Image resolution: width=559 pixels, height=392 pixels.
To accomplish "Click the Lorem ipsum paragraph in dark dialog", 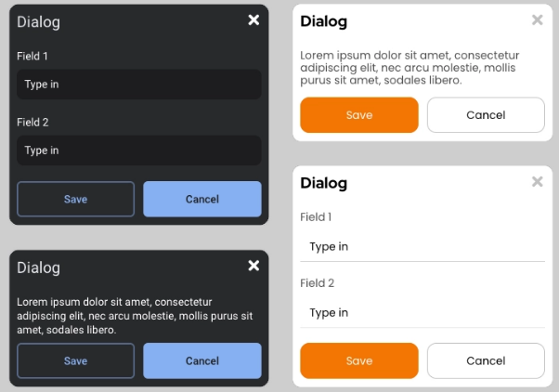I will click(135, 316).
